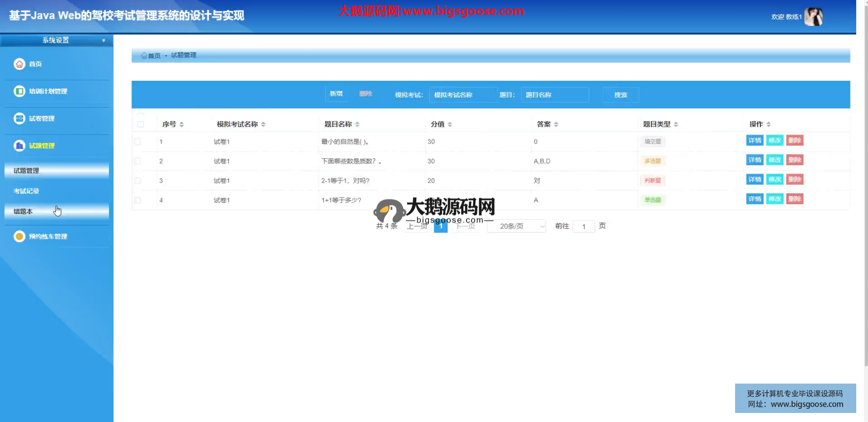This screenshot has width=868, height=422.
Task: Click the 预约练车管理 orange icon
Action: tap(19, 236)
